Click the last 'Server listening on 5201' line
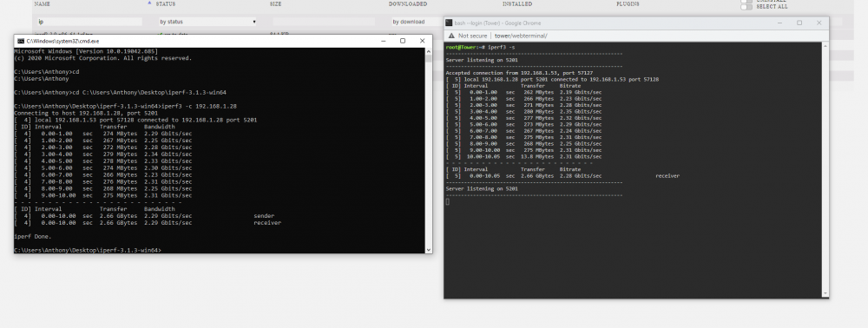Image resolution: width=868 pixels, height=328 pixels. pos(482,188)
